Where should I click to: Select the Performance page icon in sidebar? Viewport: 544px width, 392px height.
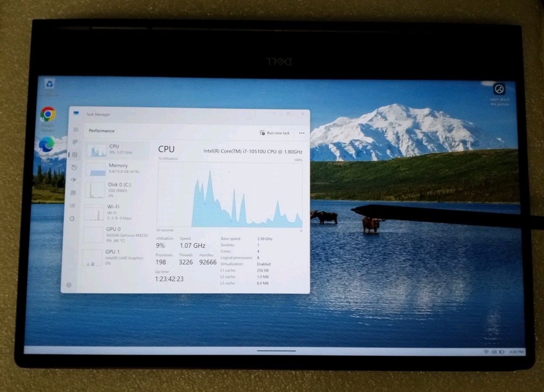point(75,155)
